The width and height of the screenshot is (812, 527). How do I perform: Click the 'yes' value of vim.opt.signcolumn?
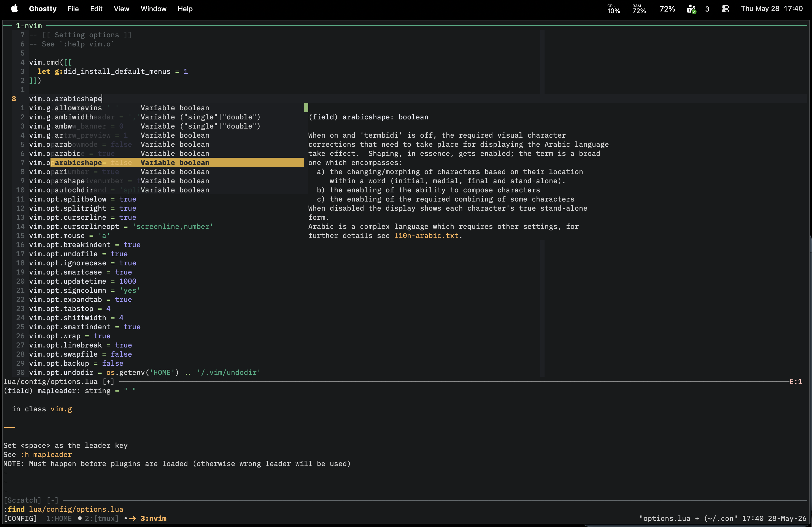130,290
